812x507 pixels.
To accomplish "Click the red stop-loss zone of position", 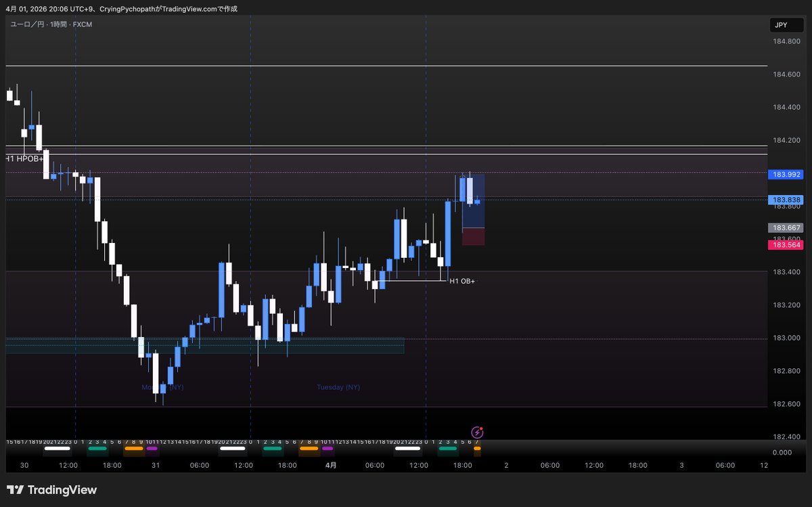I will tap(473, 236).
